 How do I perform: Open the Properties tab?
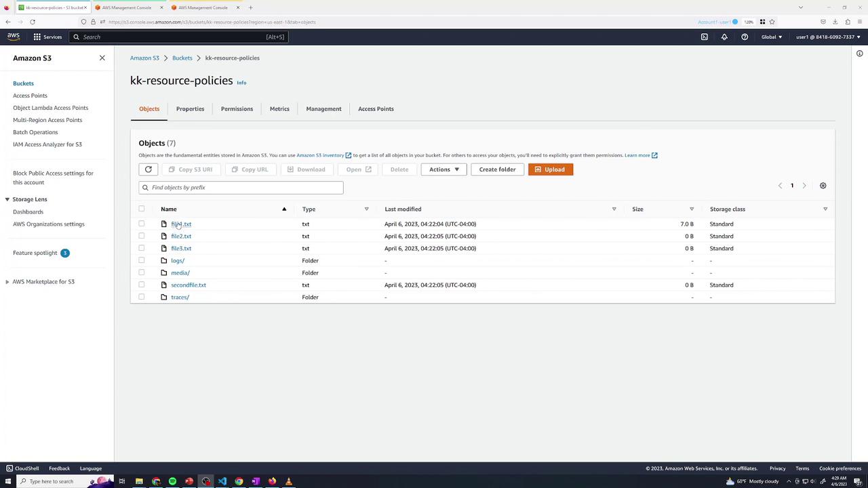point(190,108)
